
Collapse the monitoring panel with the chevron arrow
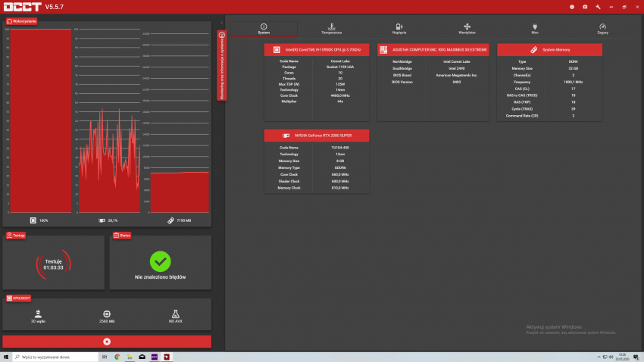coord(222,23)
